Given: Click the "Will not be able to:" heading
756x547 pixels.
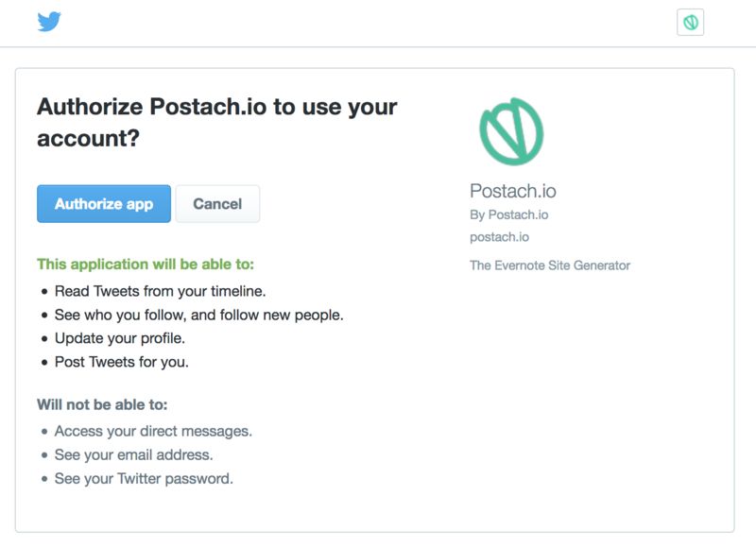Looking at the screenshot, I should pos(102,404).
